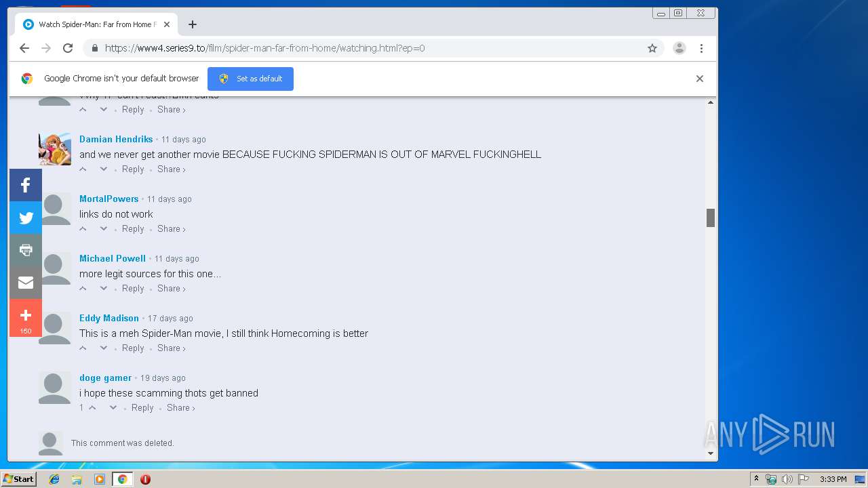Screen dimensions: 868x488
Task: Click scrollbar up arrow
Action: tap(711, 102)
